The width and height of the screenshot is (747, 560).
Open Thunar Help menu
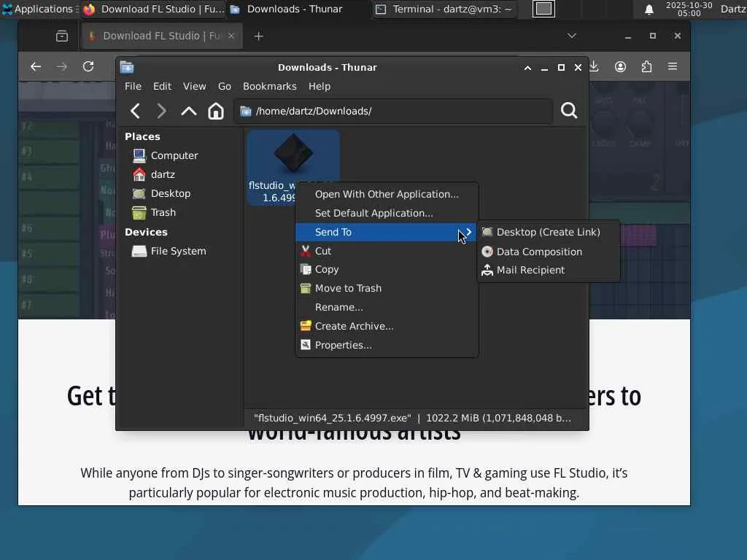coord(320,86)
